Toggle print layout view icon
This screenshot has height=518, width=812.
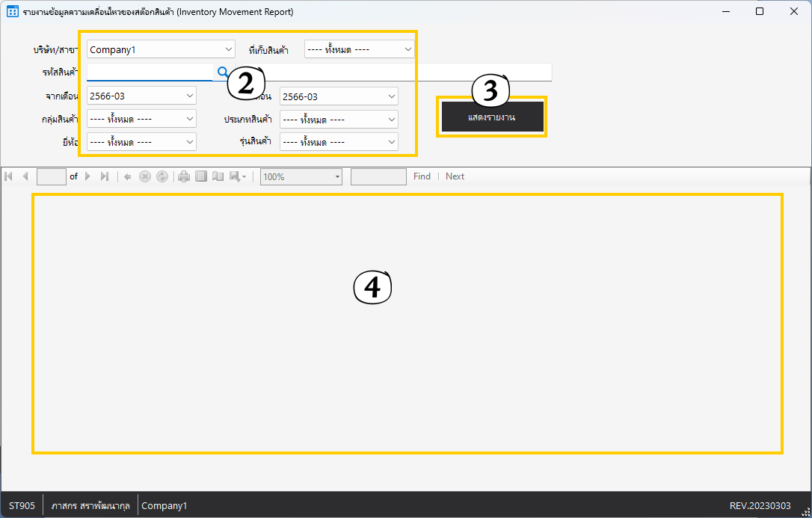[x=201, y=176]
